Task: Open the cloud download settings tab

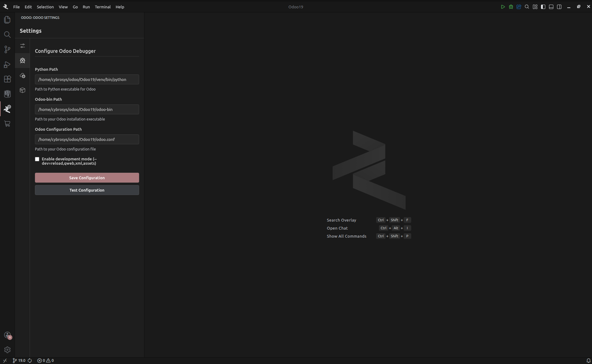Action: [x=23, y=75]
